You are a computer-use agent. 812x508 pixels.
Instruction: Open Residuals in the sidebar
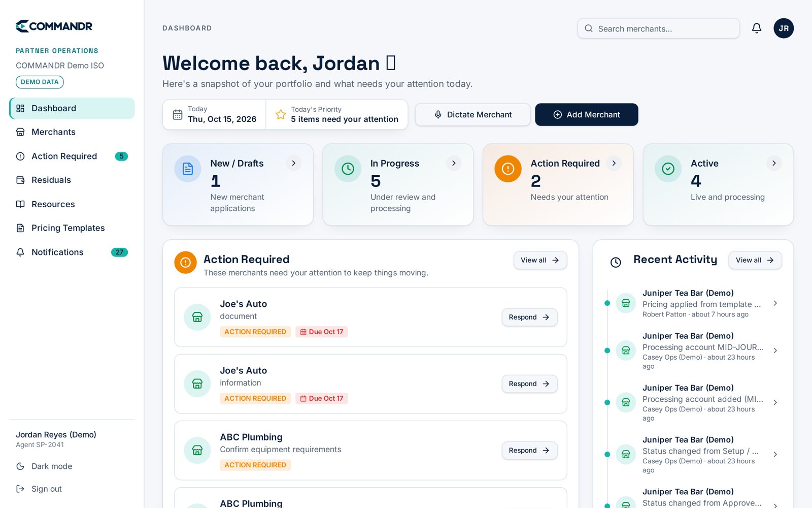[72, 180]
